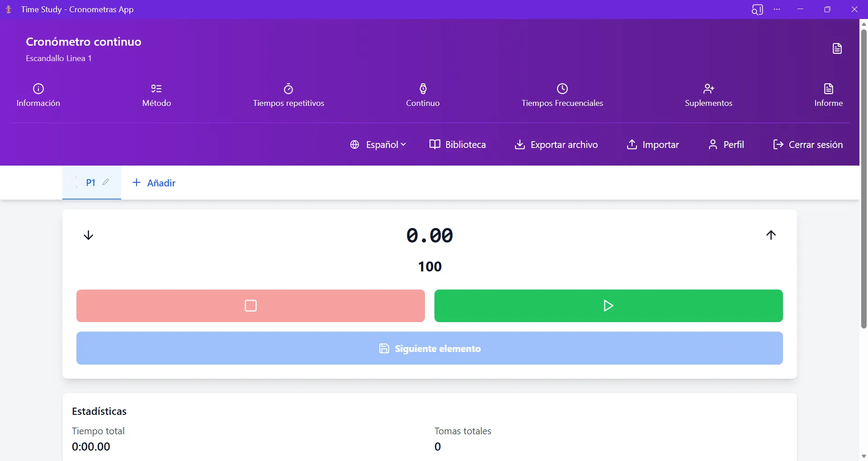Open the Informe report section
Image resolution: width=868 pixels, height=461 pixels.
pyautogui.click(x=828, y=95)
